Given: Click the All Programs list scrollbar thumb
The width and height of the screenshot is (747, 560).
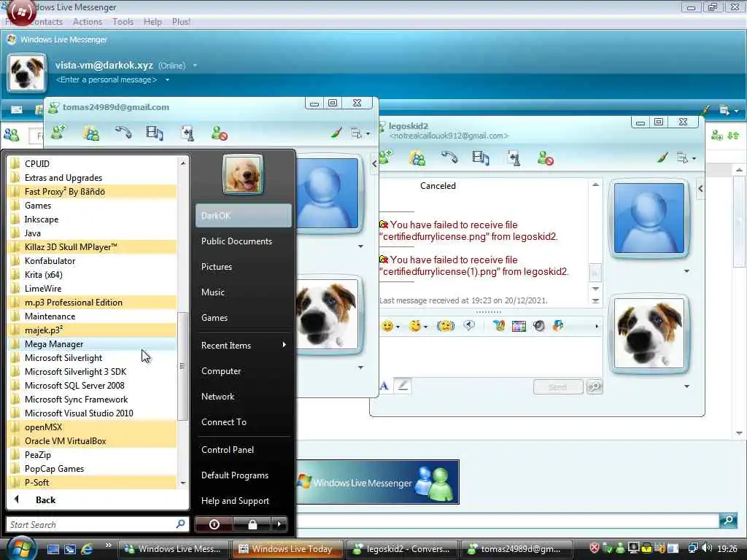Looking at the screenshot, I should (x=182, y=366).
